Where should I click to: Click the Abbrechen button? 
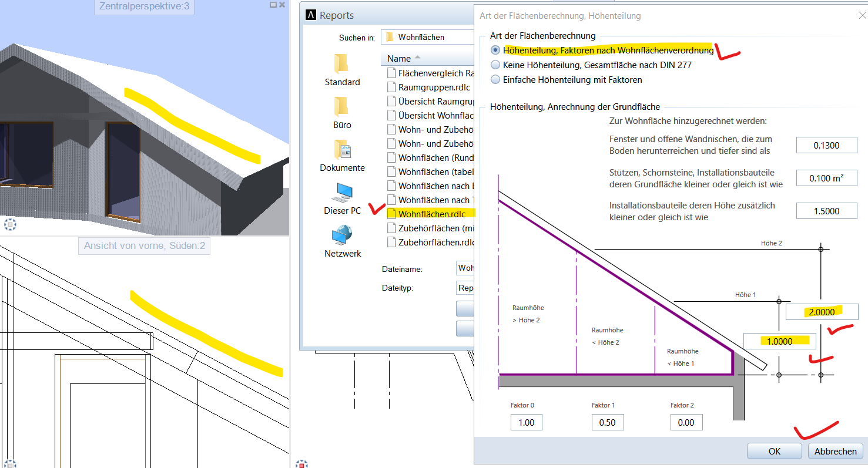(x=835, y=451)
